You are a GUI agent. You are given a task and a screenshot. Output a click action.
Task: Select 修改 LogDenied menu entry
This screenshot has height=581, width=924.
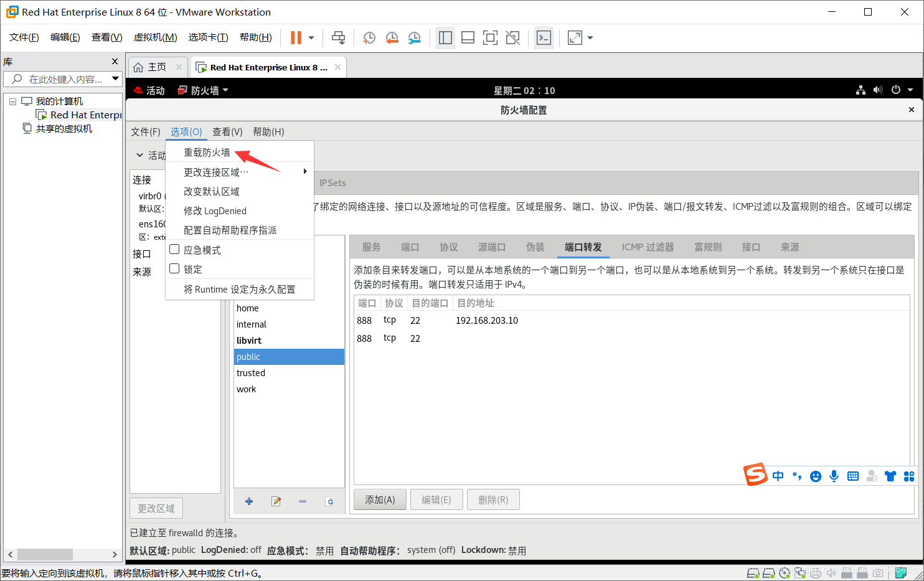point(240,210)
